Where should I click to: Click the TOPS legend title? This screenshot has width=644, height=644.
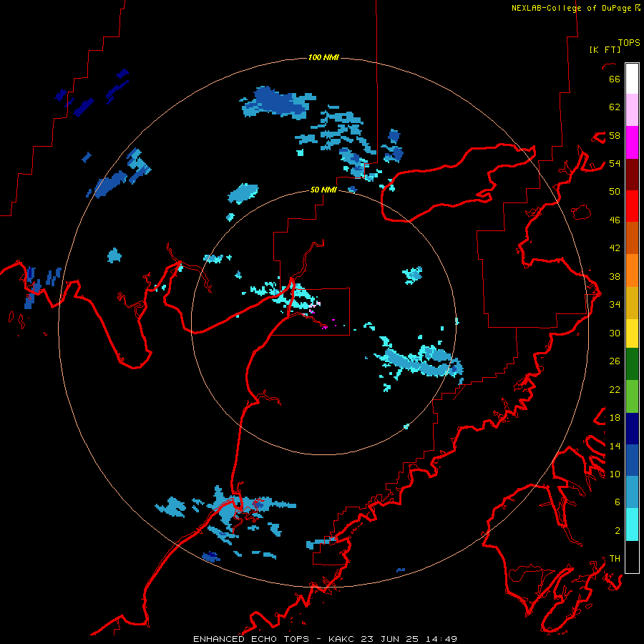pos(629,43)
